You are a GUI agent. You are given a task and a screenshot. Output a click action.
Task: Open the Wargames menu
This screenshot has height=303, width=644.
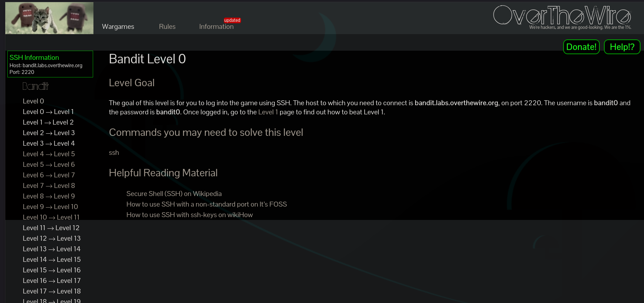click(118, 27)
